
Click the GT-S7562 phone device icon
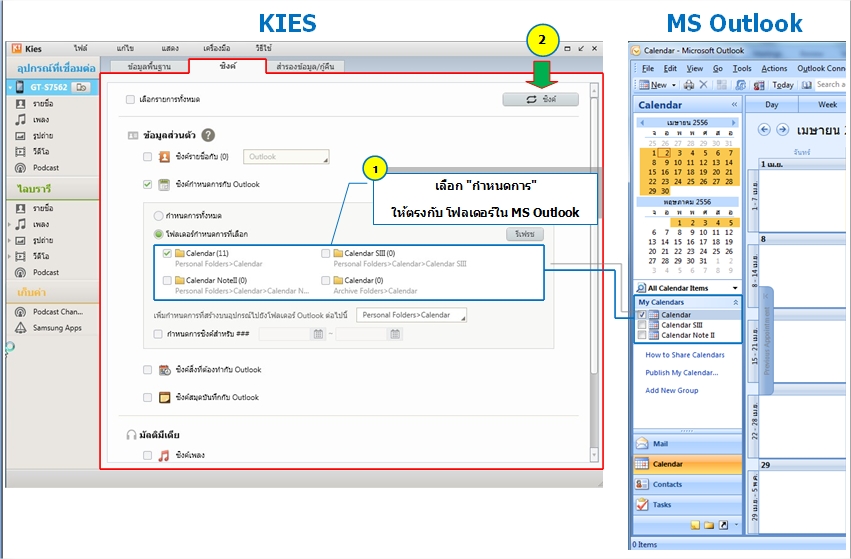pyautogui.click(x=20, y=87)
